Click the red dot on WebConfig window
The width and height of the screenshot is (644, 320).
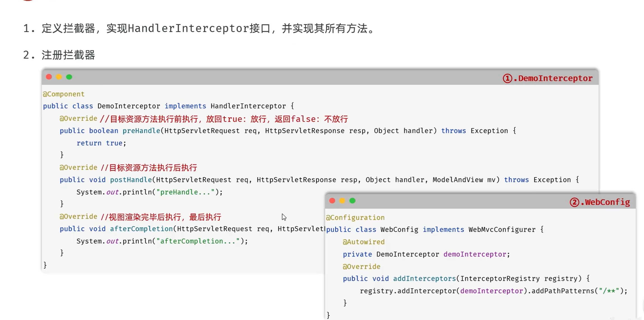[x=332, y=201]
